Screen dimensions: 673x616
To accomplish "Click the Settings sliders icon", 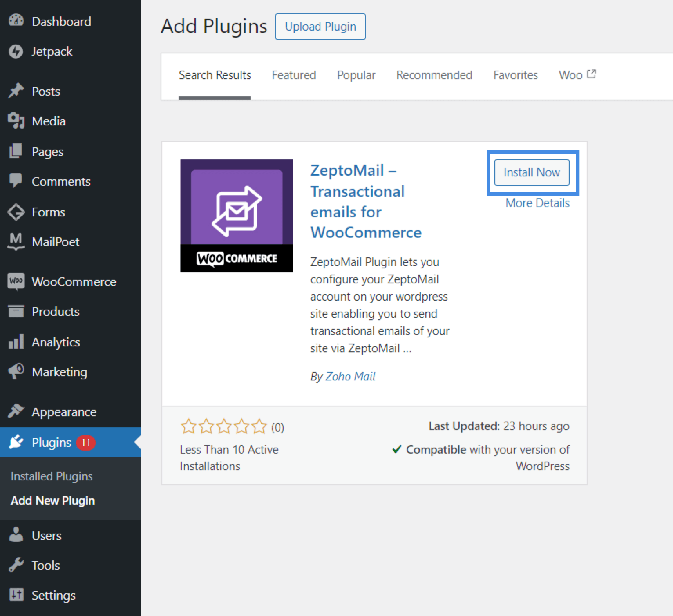I will 16,595.
